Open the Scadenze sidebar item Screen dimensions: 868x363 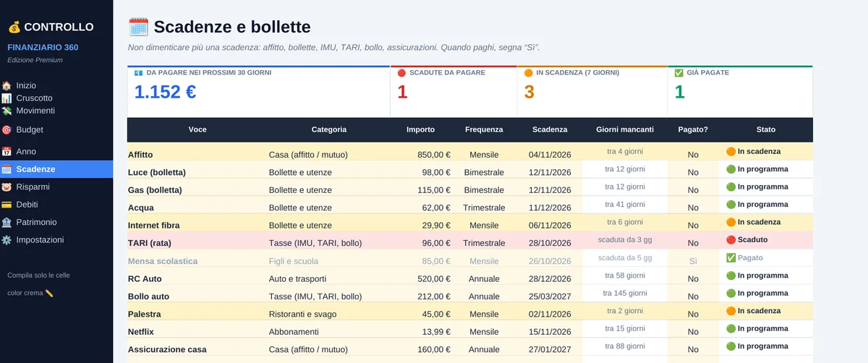tap(56, 169)
